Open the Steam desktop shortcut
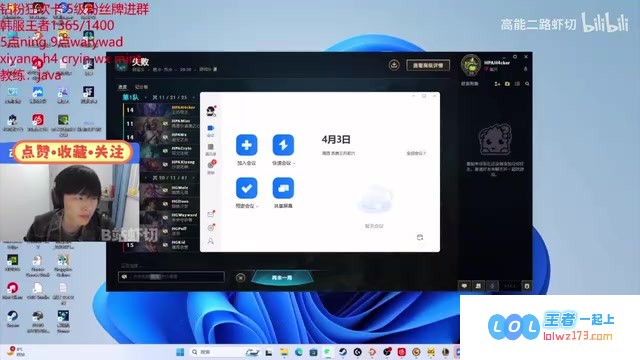Image resolution: width=640 pixels, height=360 pixels. (x=13, y=319)
